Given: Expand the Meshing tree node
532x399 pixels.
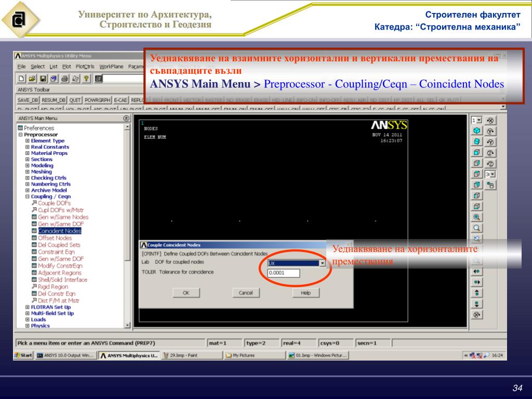Looking at the screenshot, I should pos(27,171).
